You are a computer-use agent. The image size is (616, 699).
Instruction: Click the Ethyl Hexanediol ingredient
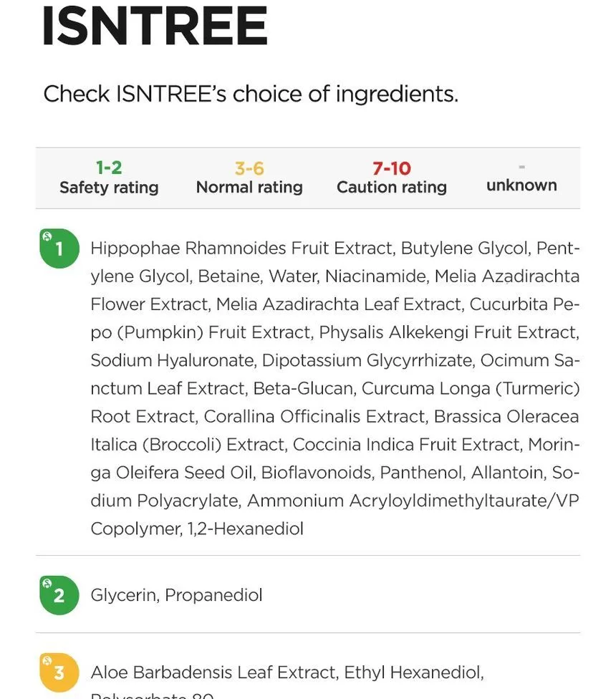point(413,673)
